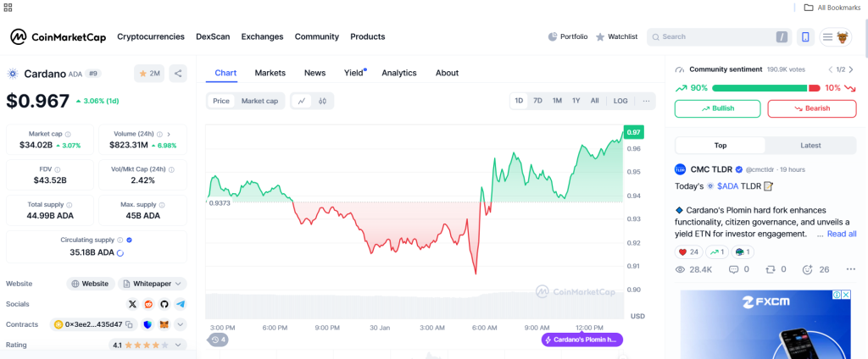The height and width of the screenshot is (359, 868).
Task: Toggle LOG scale on chart
Action: [620, 101]
